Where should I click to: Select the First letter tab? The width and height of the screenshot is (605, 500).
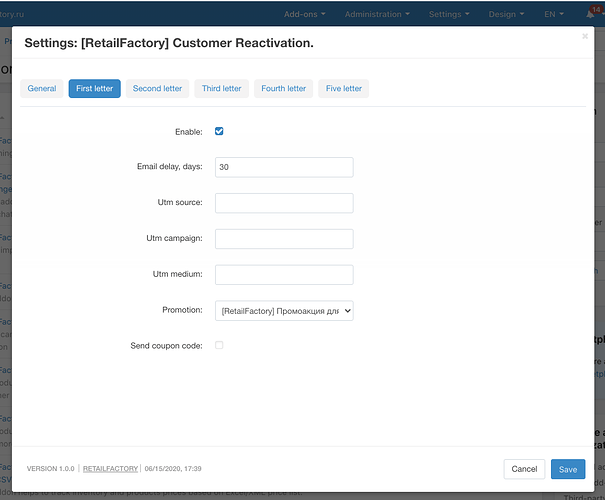coord(95,88)
